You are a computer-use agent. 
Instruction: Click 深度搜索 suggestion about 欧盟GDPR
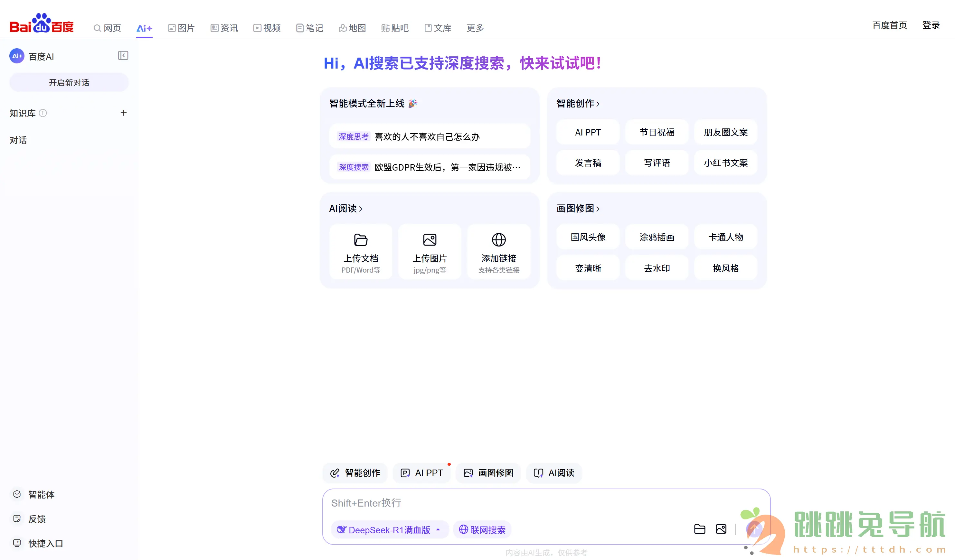pos(430,167)
